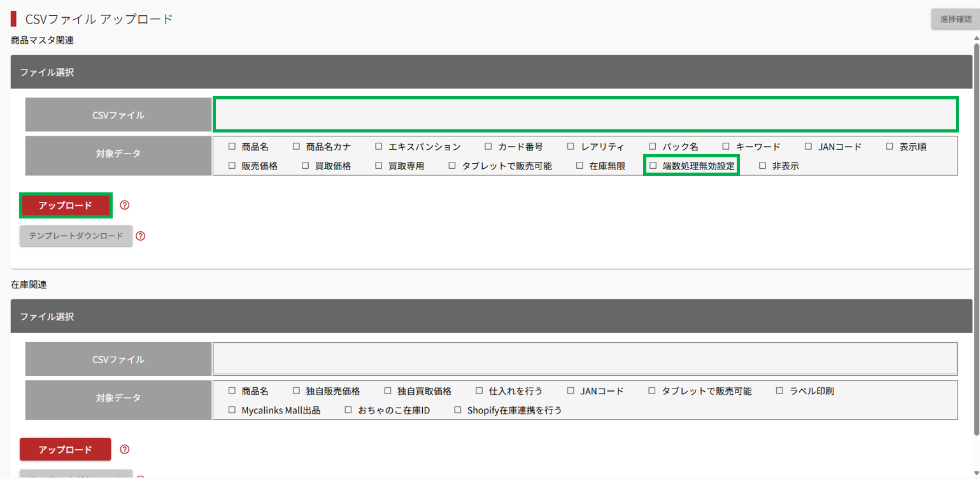Click inventory section アップロード button

(66, 449)
